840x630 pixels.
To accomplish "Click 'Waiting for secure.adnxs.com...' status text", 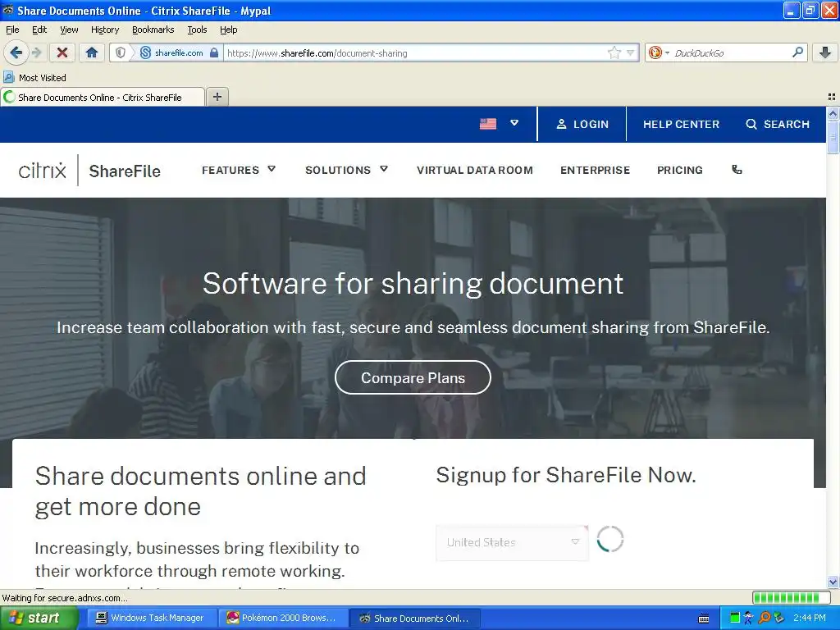I will 65,598.
